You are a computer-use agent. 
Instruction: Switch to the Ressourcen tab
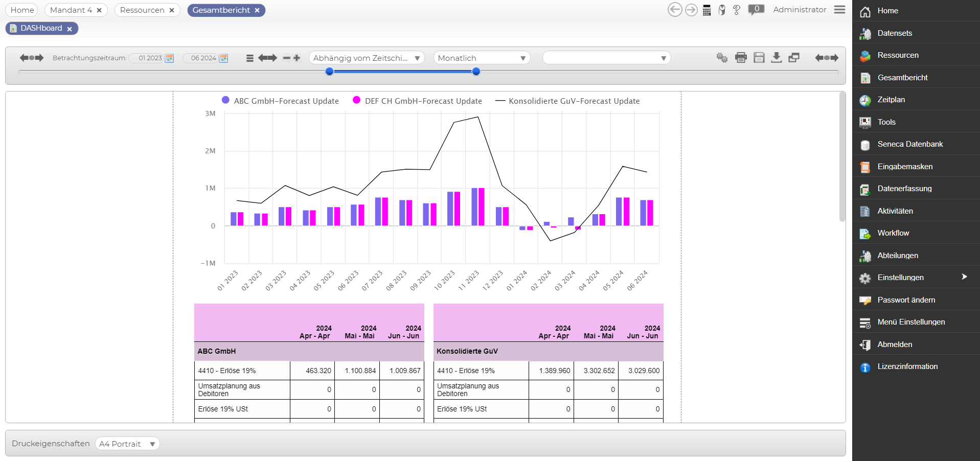coord(142,10)
